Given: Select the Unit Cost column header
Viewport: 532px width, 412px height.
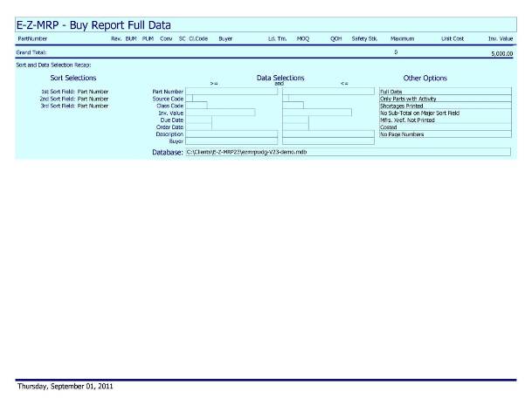Looking at the screenshot, I should pyautogui.click(x=452, y=38).
